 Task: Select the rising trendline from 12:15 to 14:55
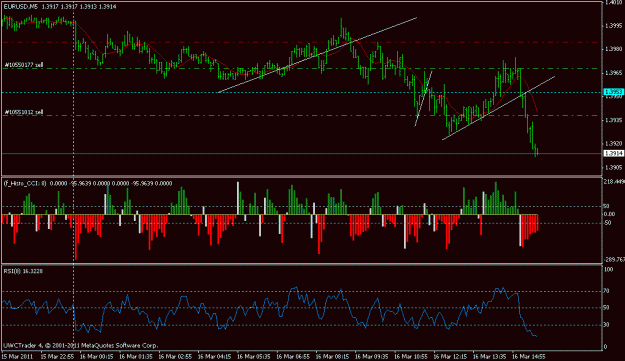pyautogui.click(x=498, y=108)
